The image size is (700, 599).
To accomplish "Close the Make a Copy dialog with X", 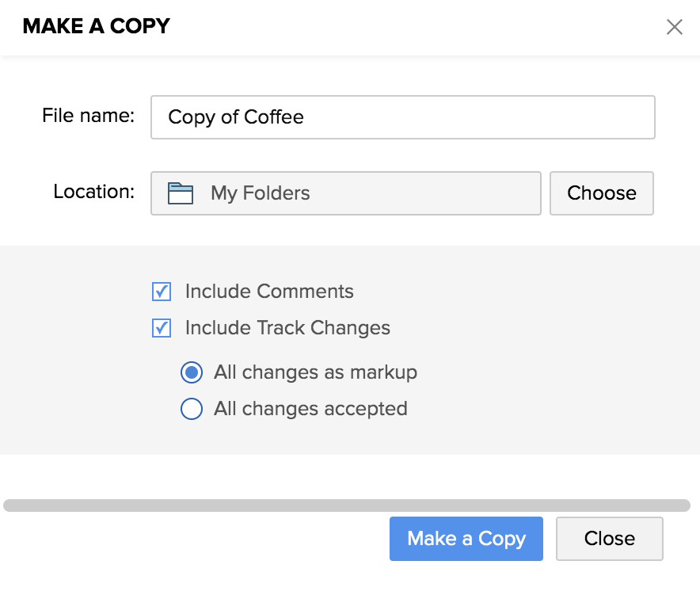I will pos(674,27).
